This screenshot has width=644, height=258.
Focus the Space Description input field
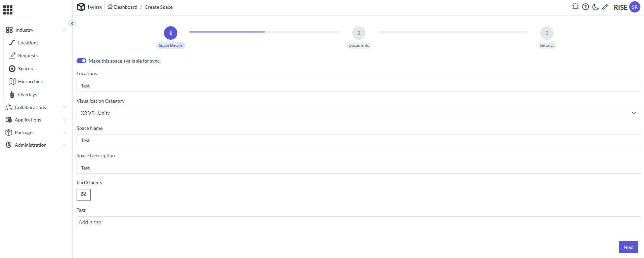tap(358, 168)
